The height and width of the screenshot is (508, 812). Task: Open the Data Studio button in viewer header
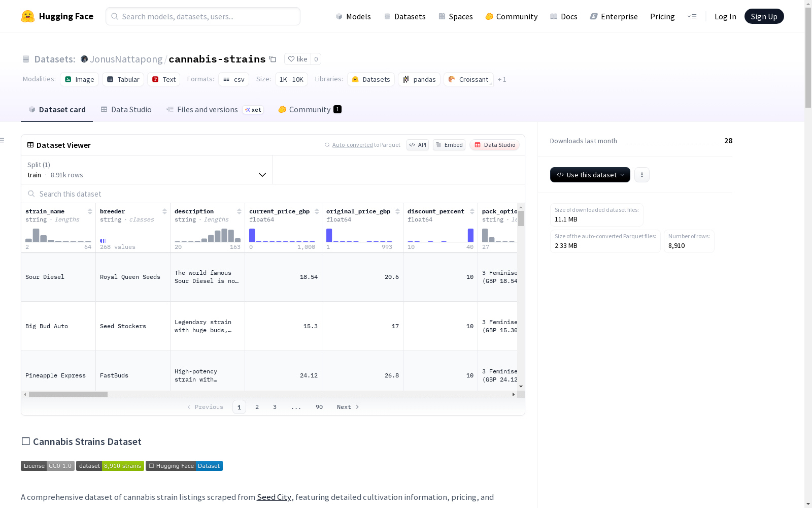pos(494,145)
